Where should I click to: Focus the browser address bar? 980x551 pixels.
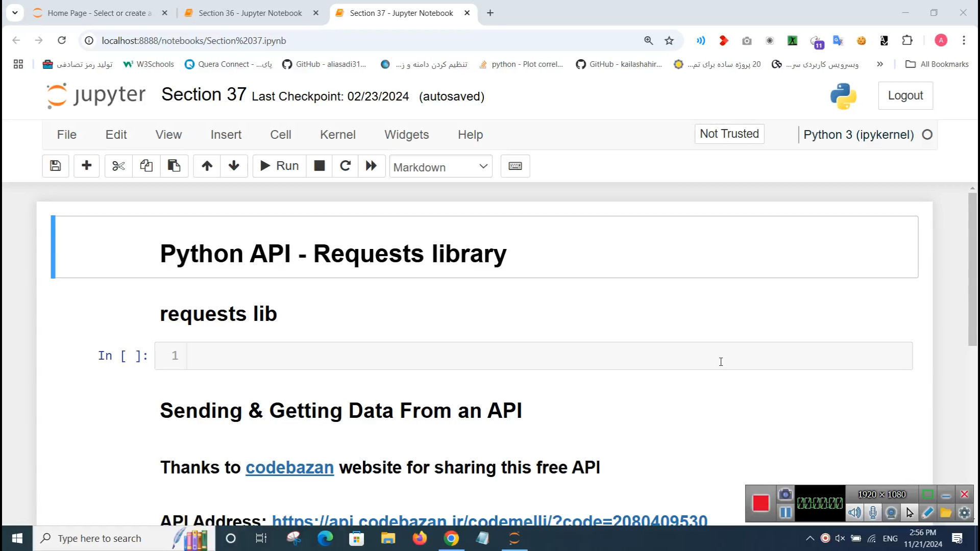coord(367,40)
